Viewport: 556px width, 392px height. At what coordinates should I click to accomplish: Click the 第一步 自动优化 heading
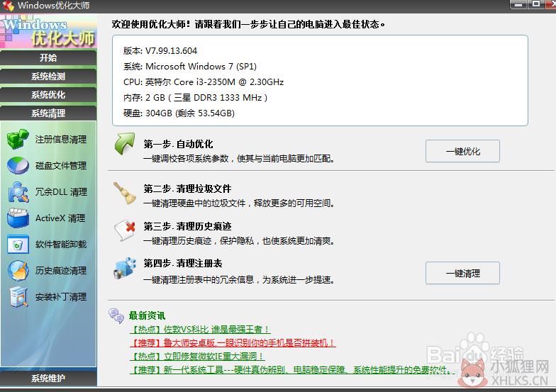178,144
